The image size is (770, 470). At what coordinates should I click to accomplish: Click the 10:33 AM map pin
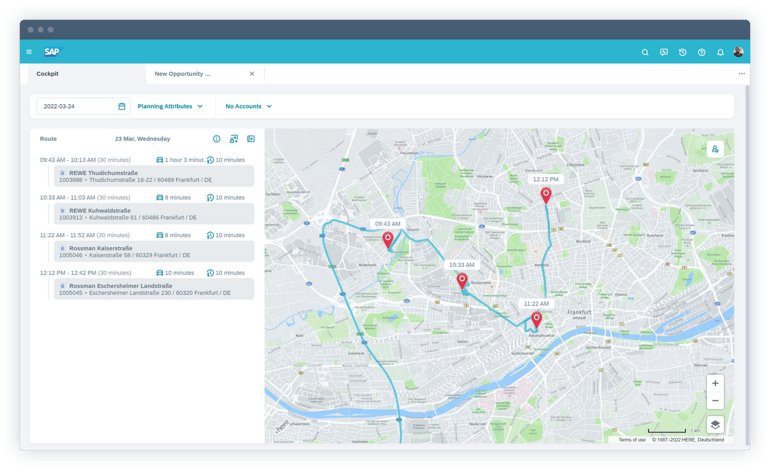click(462, 281)
